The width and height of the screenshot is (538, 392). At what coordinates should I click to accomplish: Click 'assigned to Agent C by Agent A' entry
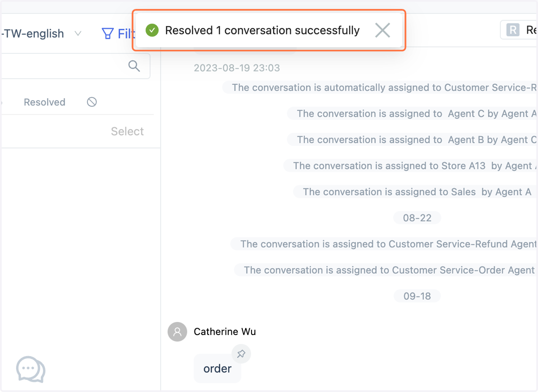point(412,114)
